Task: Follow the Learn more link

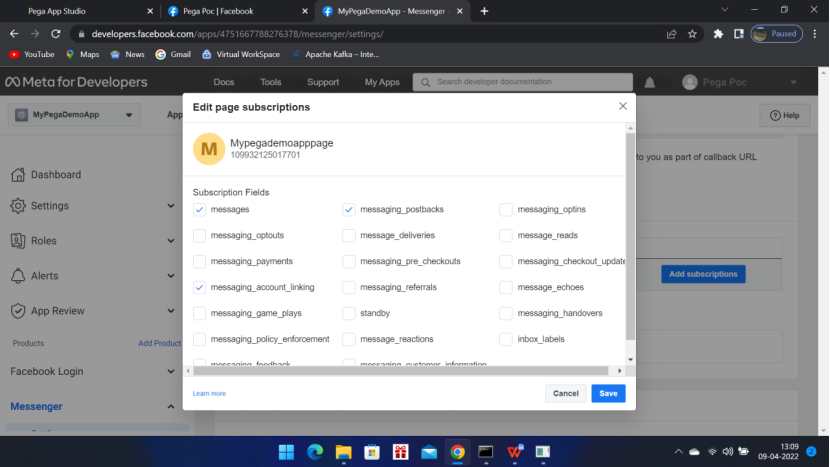Action: (209, 393)
